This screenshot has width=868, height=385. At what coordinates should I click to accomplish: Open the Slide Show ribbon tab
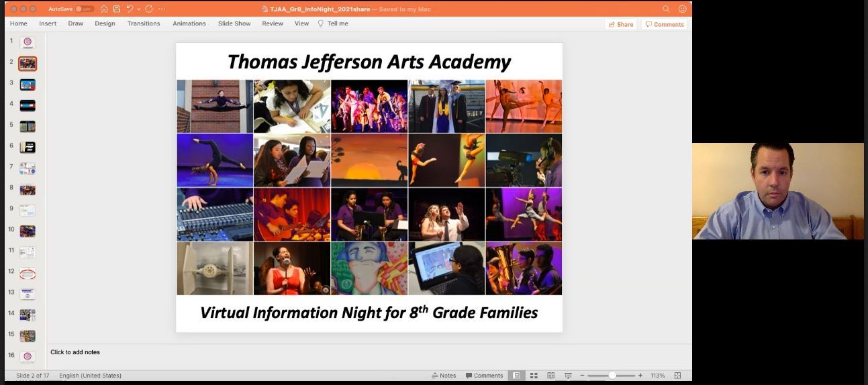(x=234, y=23)
